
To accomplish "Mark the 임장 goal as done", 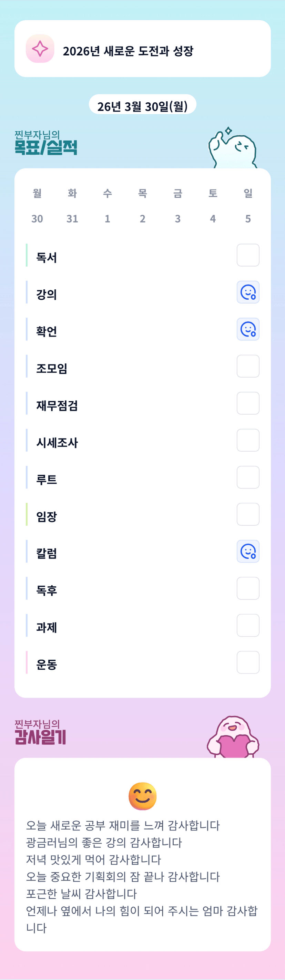I will coord(248,514).
